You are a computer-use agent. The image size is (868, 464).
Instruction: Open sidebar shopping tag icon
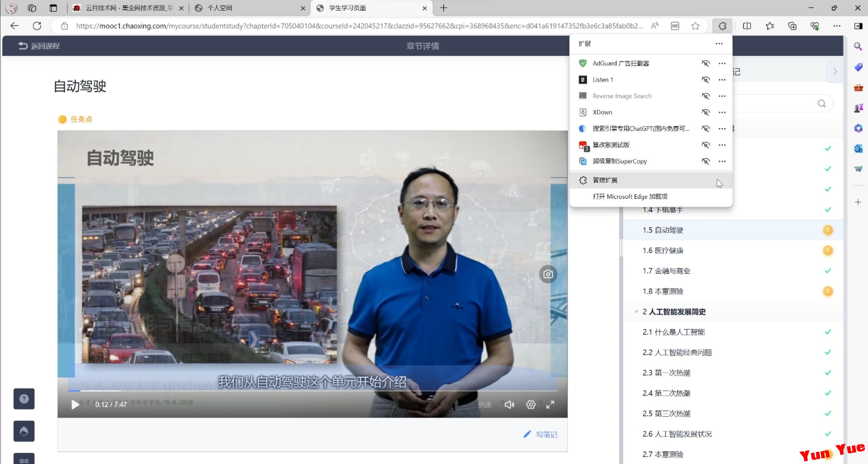pyautogui.click(x=858, y=67)
